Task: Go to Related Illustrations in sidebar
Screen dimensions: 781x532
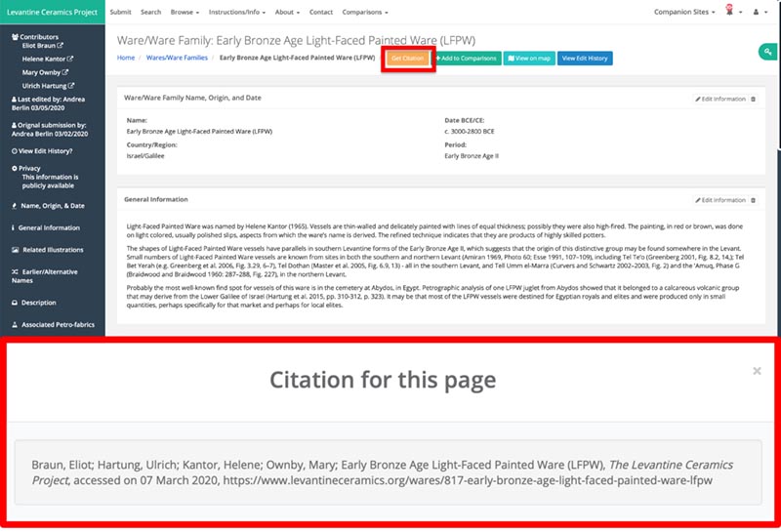Action: click(x=48, y=250)
